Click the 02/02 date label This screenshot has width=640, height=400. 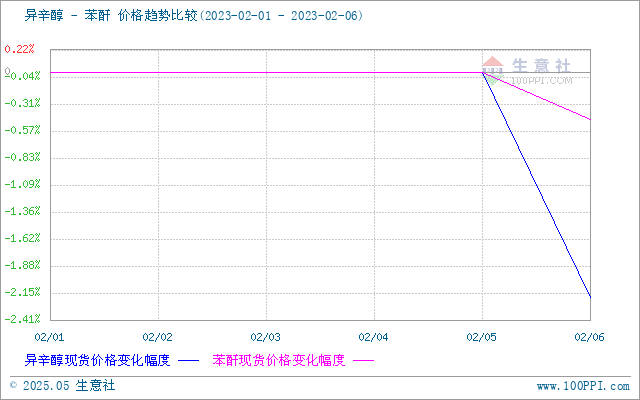coord(158,337)
